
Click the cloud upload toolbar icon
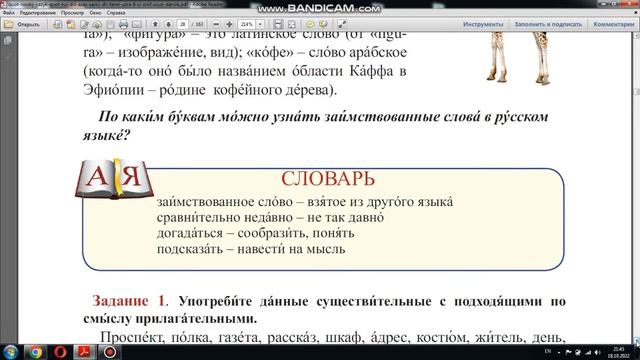98,24
